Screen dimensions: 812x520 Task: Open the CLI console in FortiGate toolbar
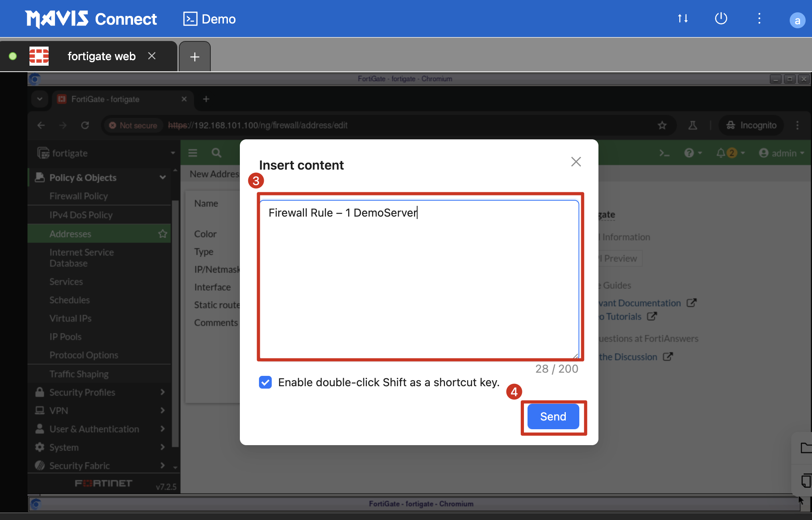(x=665, y=152)
